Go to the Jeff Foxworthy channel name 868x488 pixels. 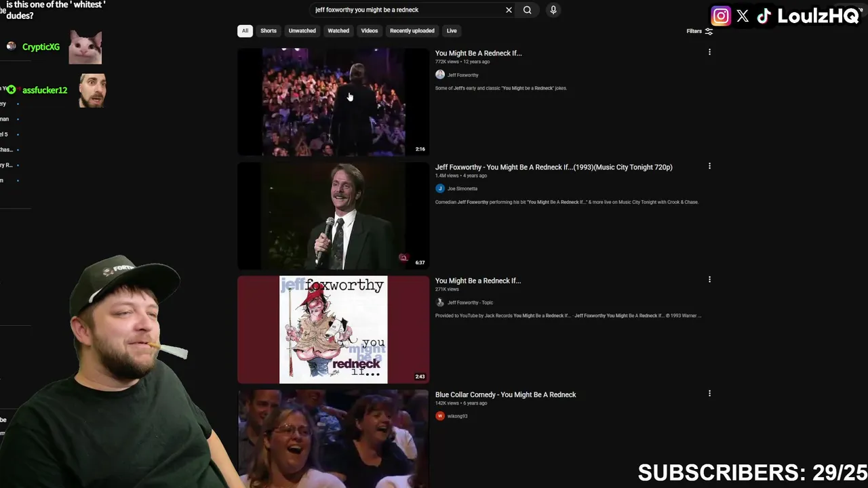(x=462, y=75)
